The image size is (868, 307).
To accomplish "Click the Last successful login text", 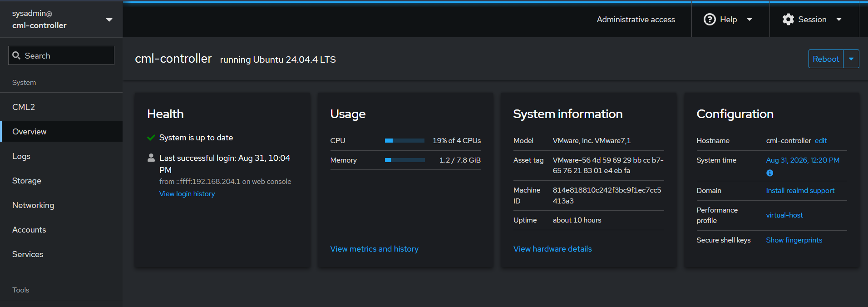I will point(225,164).
